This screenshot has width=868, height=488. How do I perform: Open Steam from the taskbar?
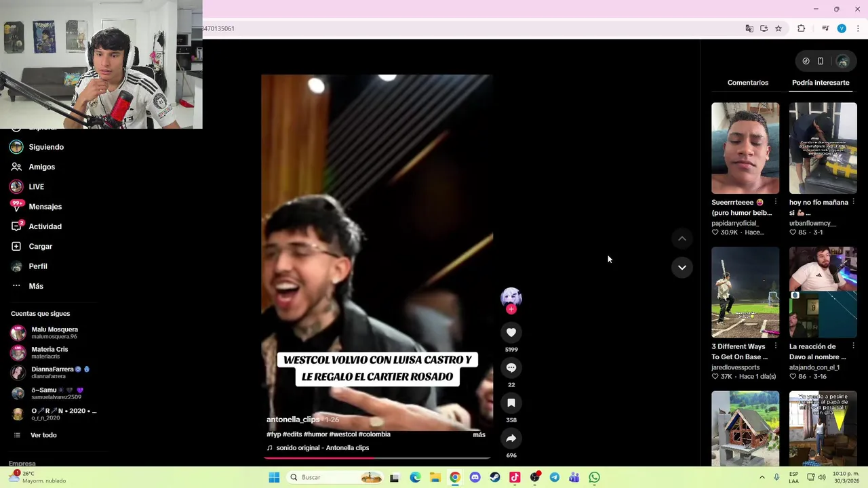pos(495,477)
